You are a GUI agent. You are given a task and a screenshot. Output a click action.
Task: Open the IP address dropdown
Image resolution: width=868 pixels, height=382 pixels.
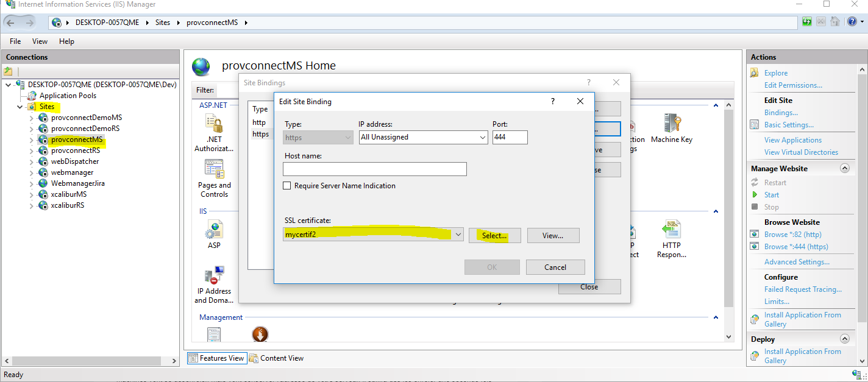pos(483,138)
